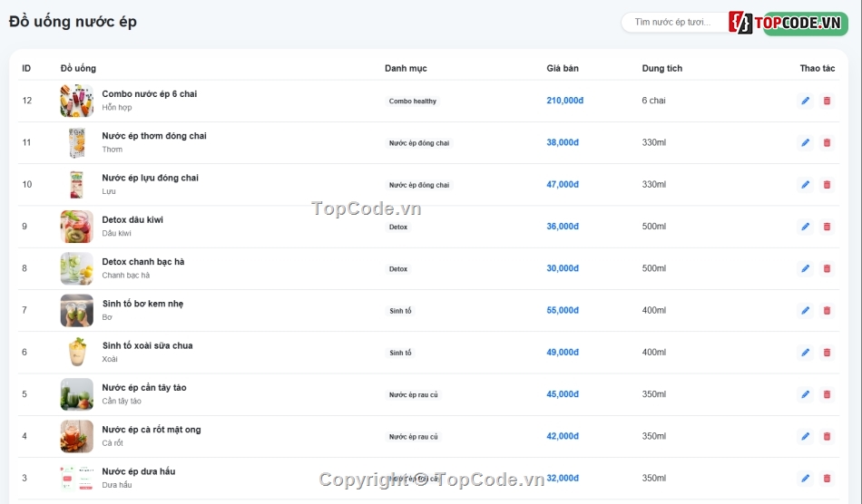Click the Sinh tố badge for Sinh tố xoài sữa chua
This screenshot has height=504, width=862.
click(400, 353)
